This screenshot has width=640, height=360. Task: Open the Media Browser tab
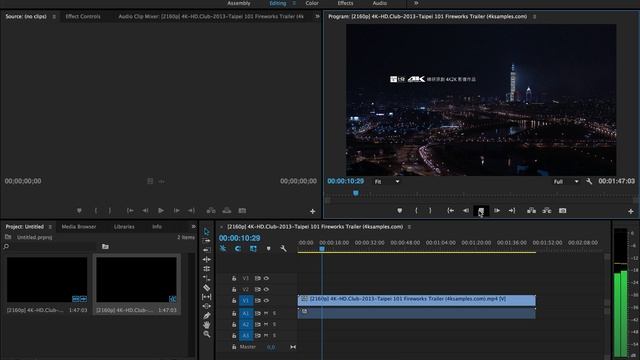click(79, 227)
